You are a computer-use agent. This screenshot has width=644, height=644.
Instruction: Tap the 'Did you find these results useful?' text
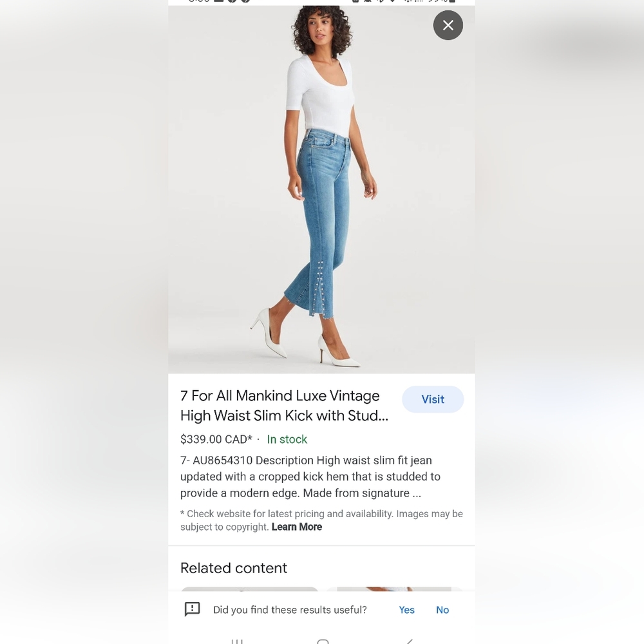pyautogui.click(x=290, y=610)
